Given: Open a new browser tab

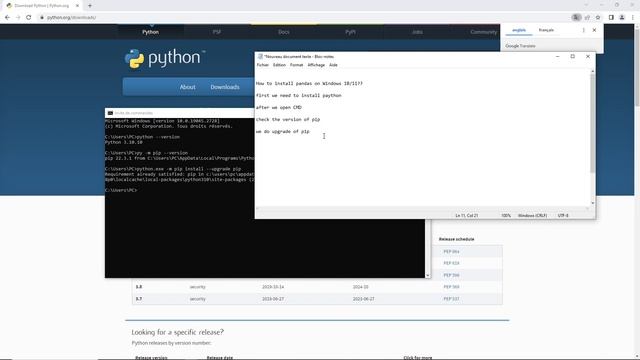Looking at the screenshot, I should point(90,6).
